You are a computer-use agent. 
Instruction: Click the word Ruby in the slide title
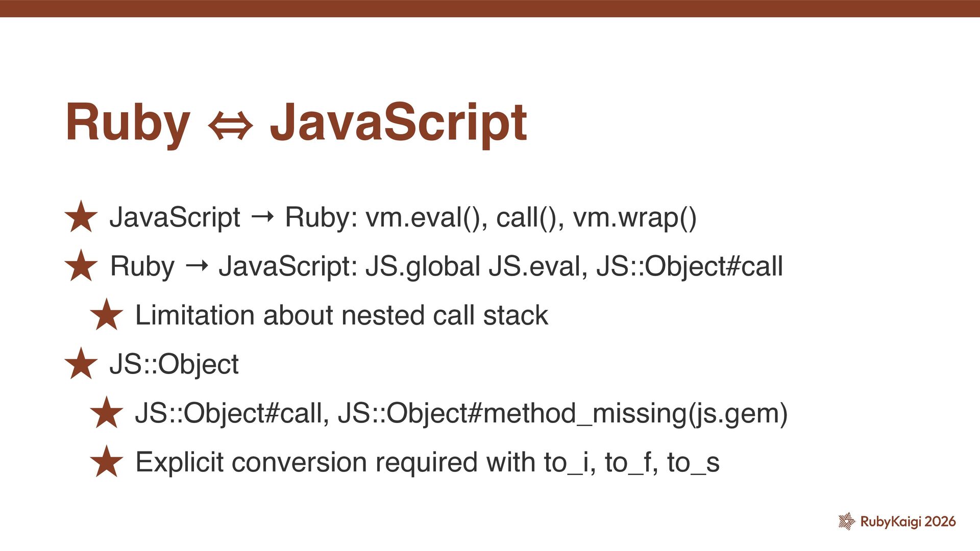click(x=128, y=123)
